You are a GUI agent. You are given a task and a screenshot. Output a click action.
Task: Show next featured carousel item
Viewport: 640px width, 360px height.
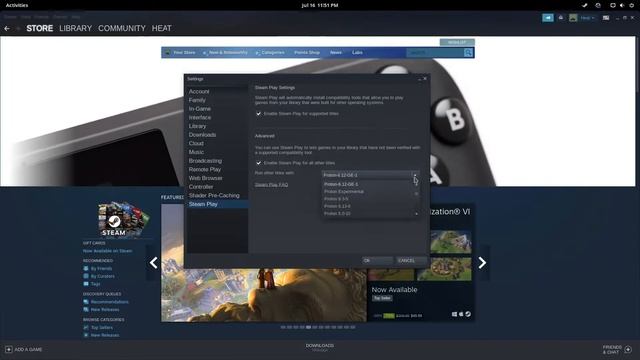(x=482, y=262)
